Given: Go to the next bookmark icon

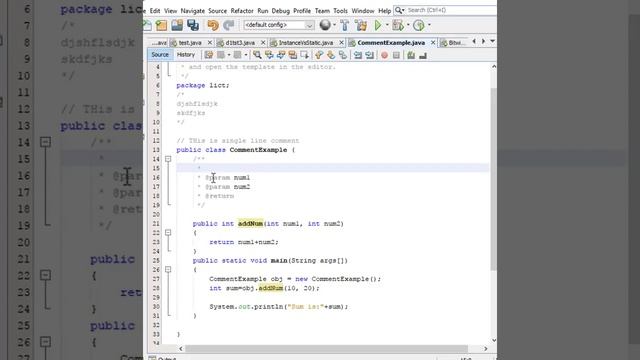Looking at the screenshot, I should 331,55.
